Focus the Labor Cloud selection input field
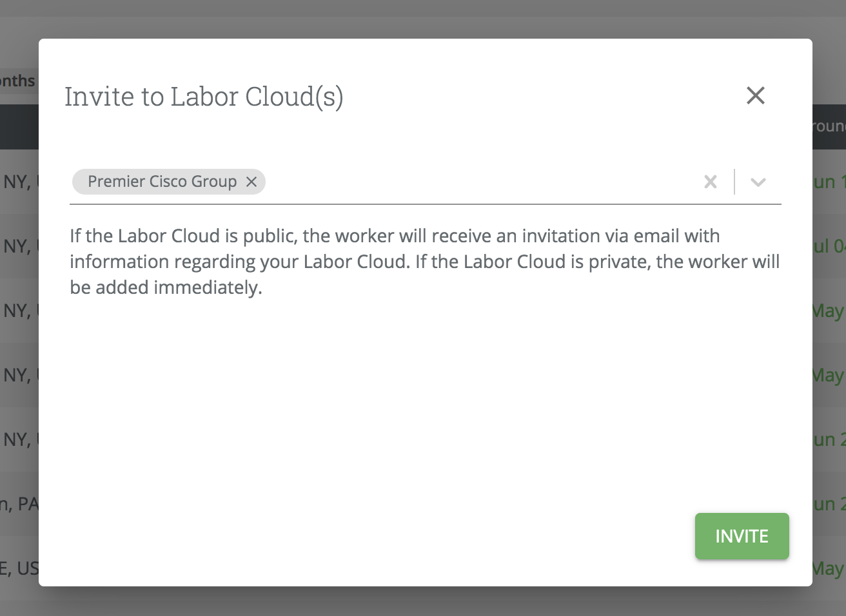The width and height of the screenshot is (846, 616). (x=477, y=182)
